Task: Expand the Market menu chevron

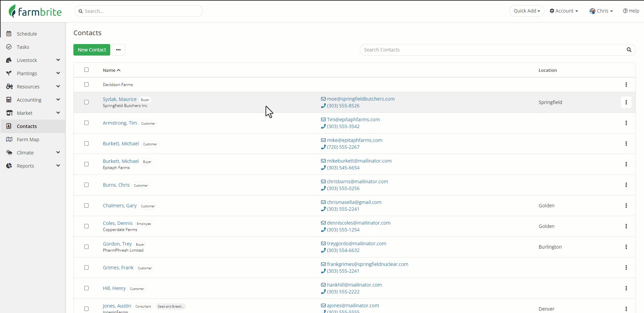Action: pyautogui.click(x=58, y=113)
